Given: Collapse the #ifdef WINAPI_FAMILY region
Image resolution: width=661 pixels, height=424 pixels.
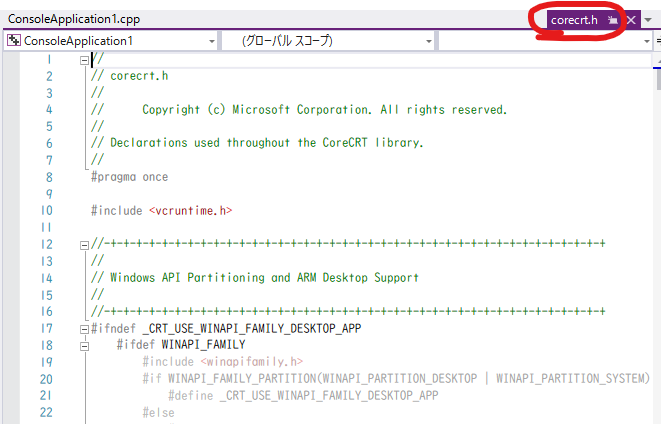Looking at the screenshot, I should click(x=109, y=345).
